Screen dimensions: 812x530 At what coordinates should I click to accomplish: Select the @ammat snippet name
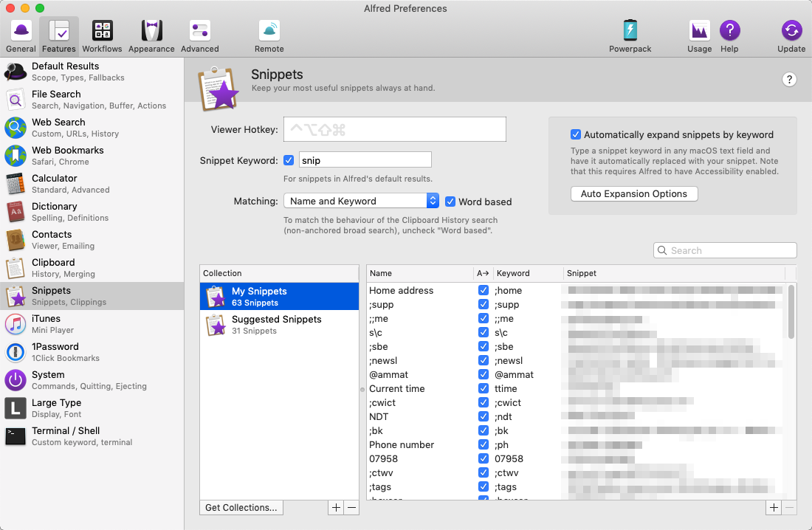(x=388, y=374)
